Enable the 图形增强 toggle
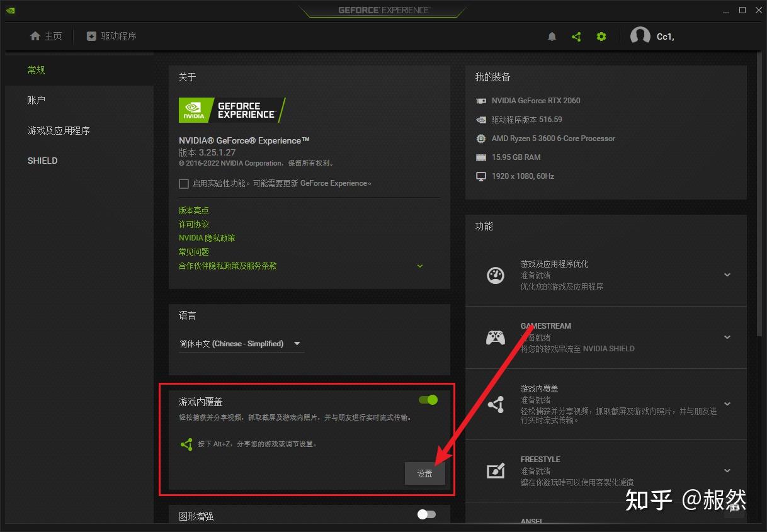Image resolution: width=767 pixels, height=532 pixels. [x=426, y=514]
